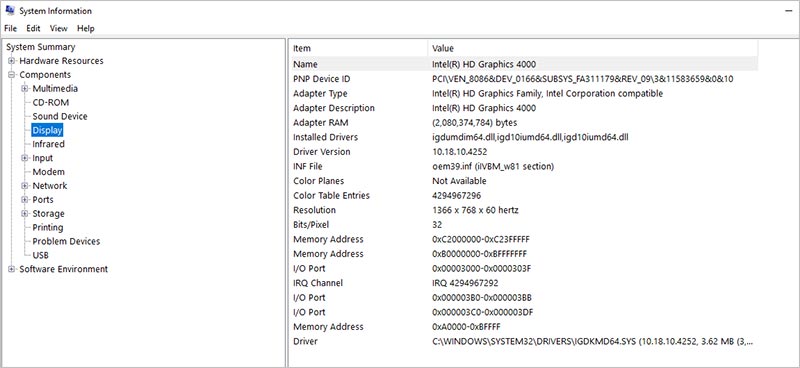Select the IRQ Channel row
The height and width of the screenshot is (368, 800).
[x=524, y=283]
